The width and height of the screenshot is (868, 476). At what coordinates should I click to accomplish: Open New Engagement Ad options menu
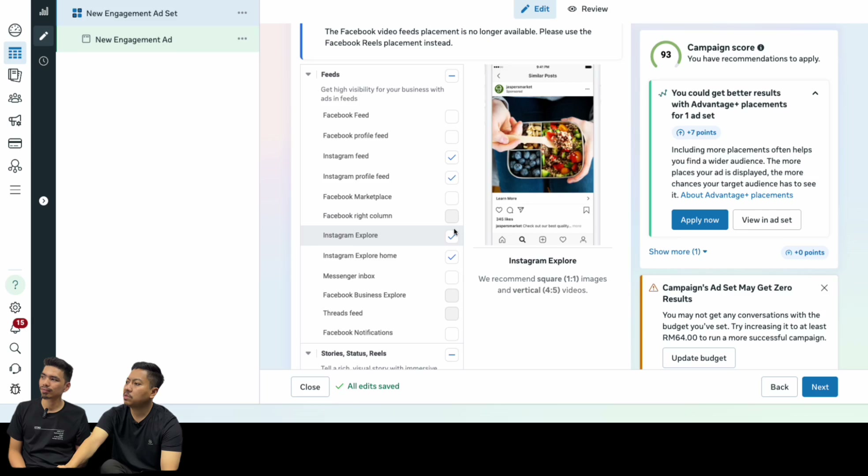point(242,39)
